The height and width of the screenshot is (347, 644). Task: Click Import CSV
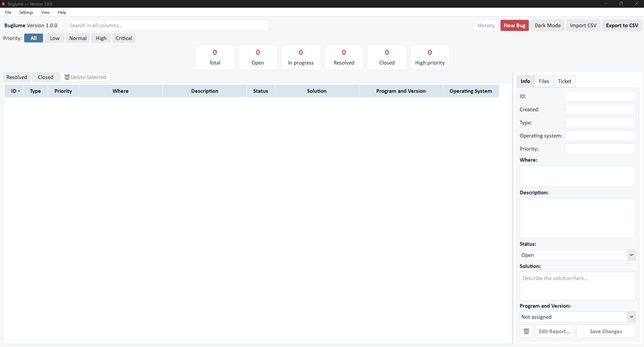coord(583,26)
